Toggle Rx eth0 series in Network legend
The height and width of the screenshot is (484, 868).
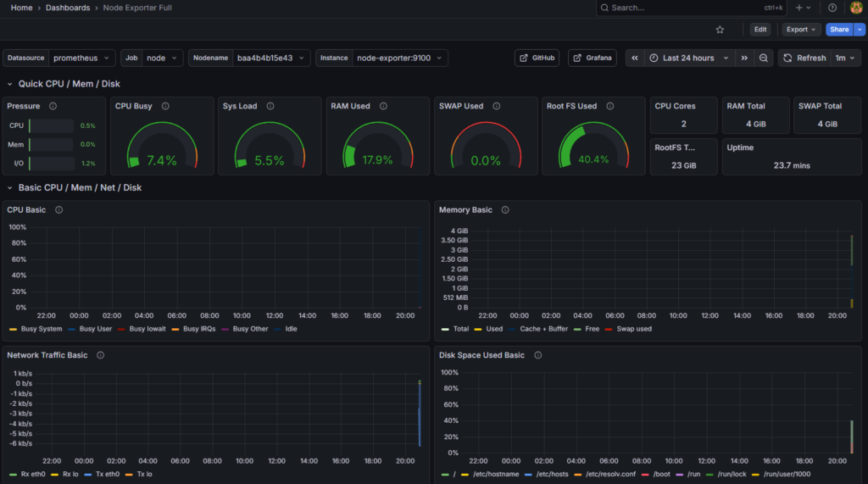coord(35,474)
